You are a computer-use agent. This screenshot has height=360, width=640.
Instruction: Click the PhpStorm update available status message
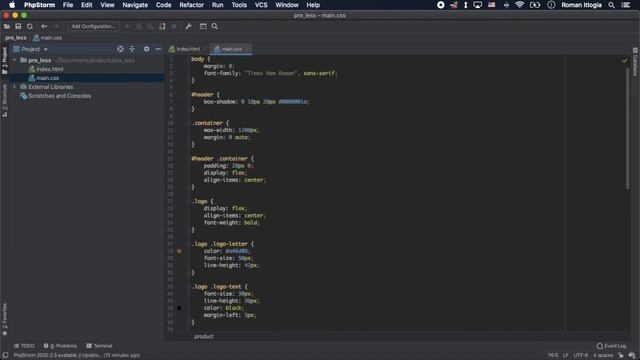click(77, 356)
